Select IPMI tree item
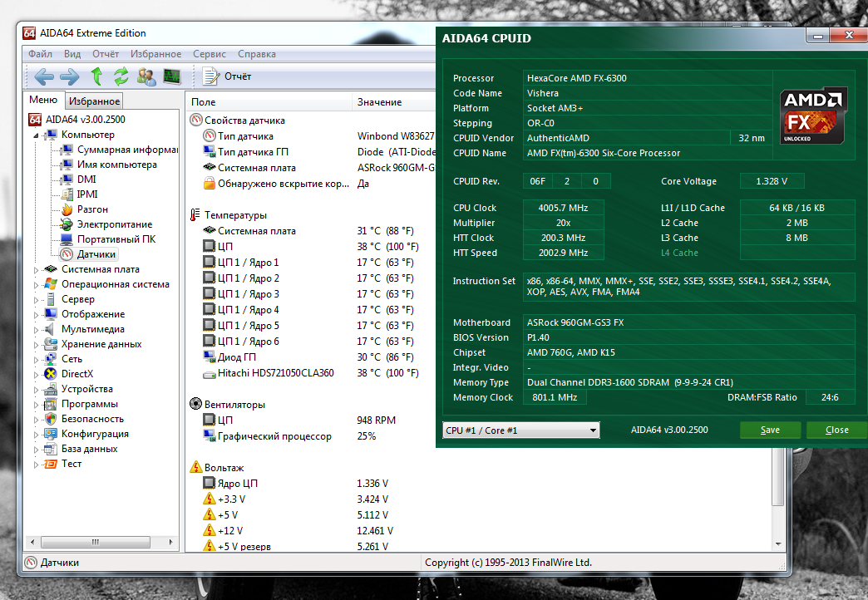Screen dimensions: 868x600 coord(87,194)
